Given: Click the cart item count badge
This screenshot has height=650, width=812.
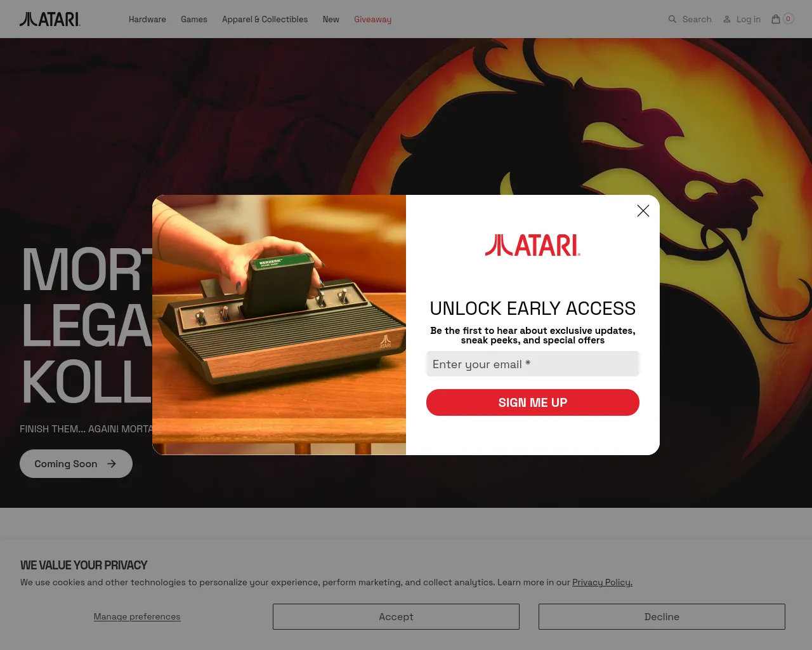Looking at the screenshot, I should (x=789, y=19).
